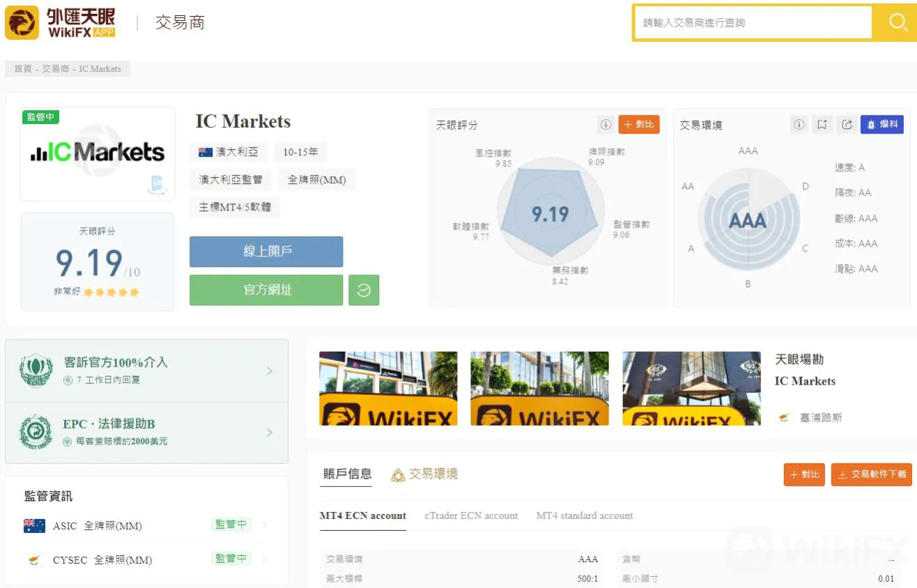The image size is (917, 588).
Task: Click the EPC 法律援助B emblem icon
Action: tap(36, 432)
